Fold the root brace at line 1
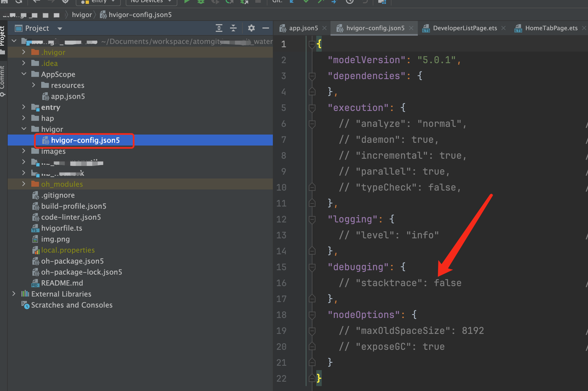Viewport: 588px width, 391px height. pos(312,44)
